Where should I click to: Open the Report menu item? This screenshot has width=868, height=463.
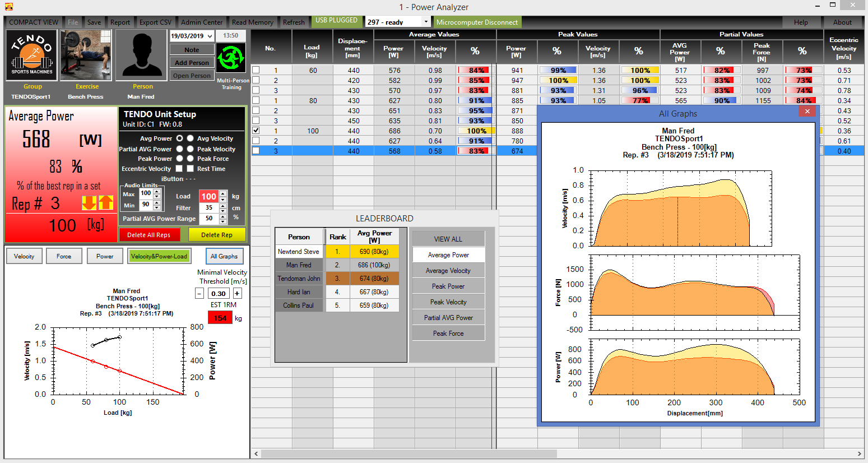coord(120,22)
